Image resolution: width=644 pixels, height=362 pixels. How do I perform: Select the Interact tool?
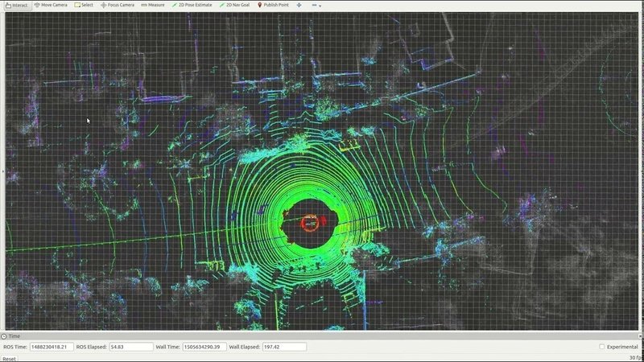[16, 6]
